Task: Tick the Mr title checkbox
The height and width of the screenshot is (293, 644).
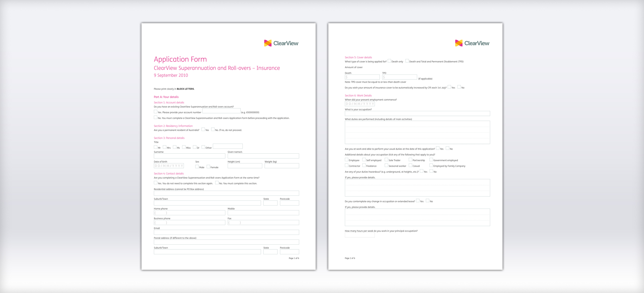Action: (156, 147)
